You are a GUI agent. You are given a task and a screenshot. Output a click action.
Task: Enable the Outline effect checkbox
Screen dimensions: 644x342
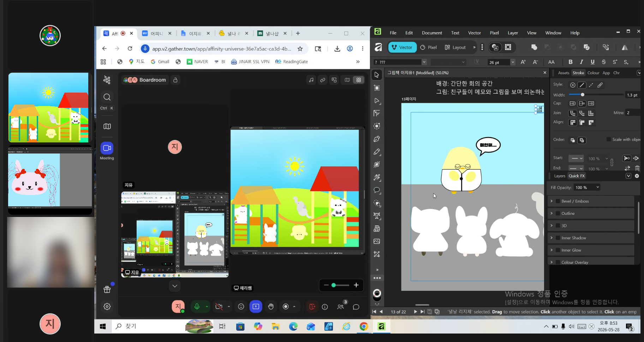pyautogui.click(x=558, y=213)
